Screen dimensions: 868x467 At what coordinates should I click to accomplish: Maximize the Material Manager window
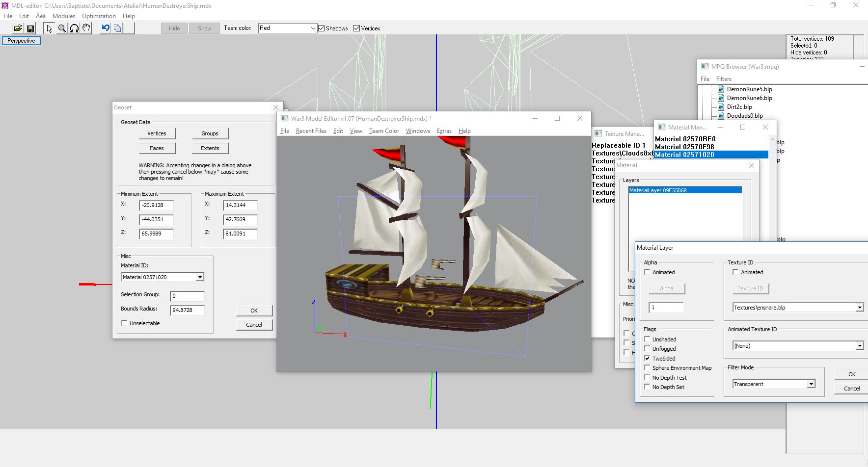click(x=743, y=127)
